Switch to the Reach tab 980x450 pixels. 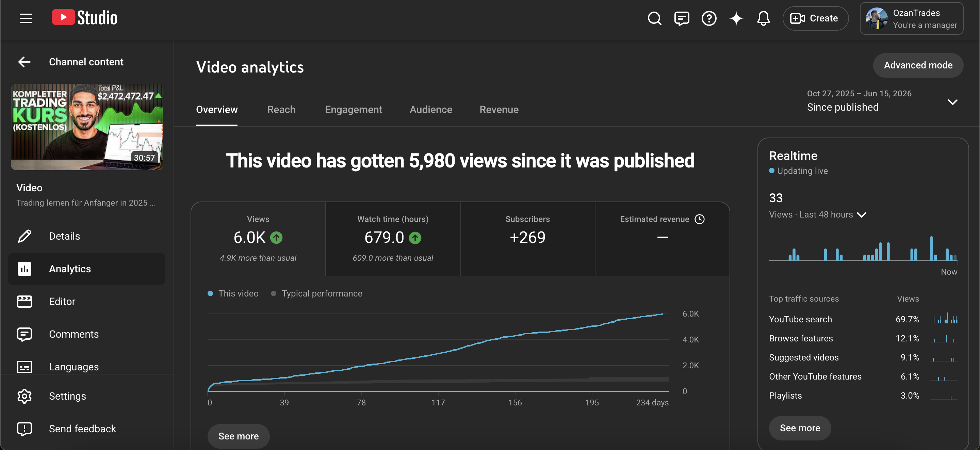coord(281,109)
